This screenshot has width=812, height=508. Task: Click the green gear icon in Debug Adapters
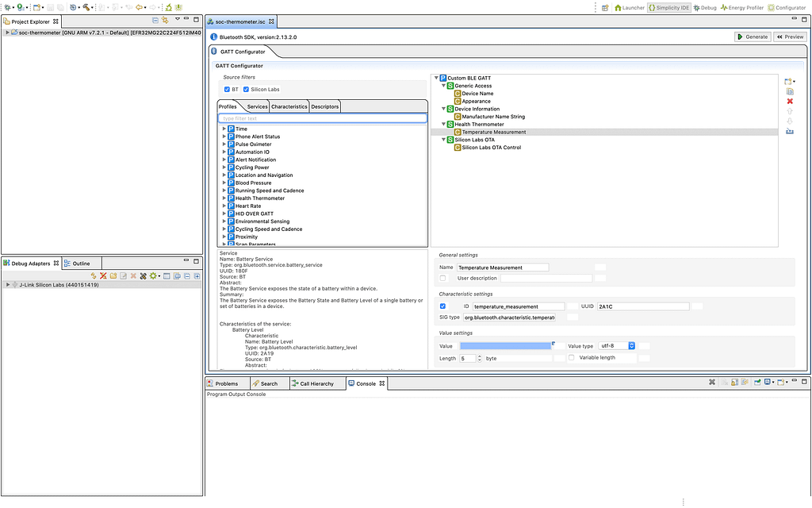tap(153, 275)
